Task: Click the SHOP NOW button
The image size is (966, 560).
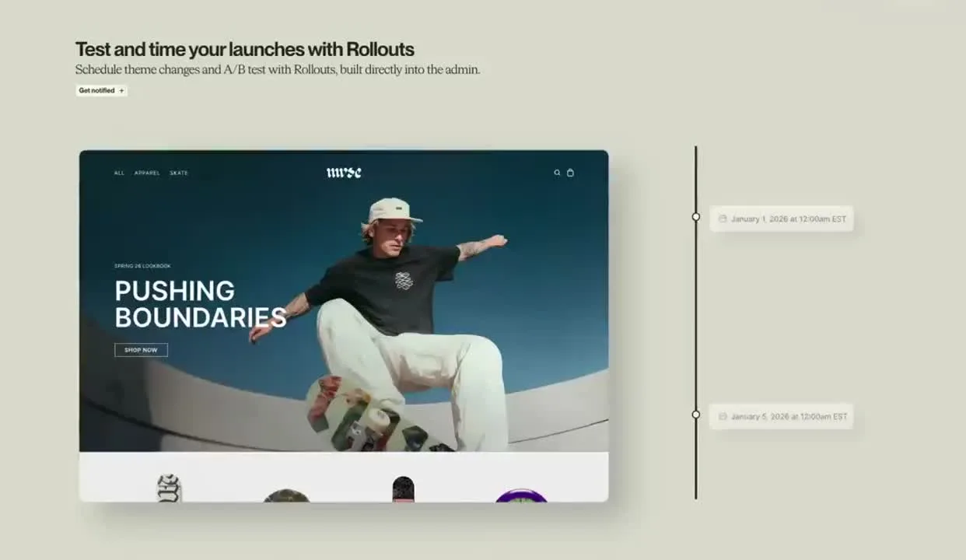Action: pos(141,350)
